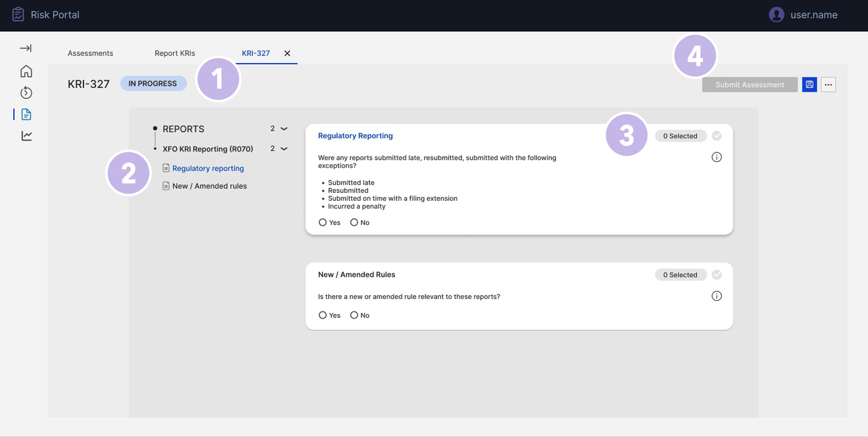Open the history clock sidebar icon
The height and width of the screenshot is (437, 868).
coord(26,93)
